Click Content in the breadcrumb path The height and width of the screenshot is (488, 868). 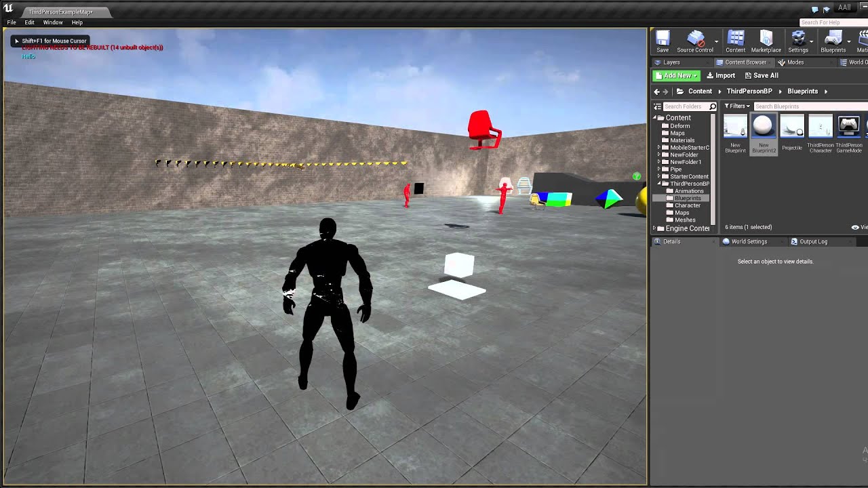point(700,91)
